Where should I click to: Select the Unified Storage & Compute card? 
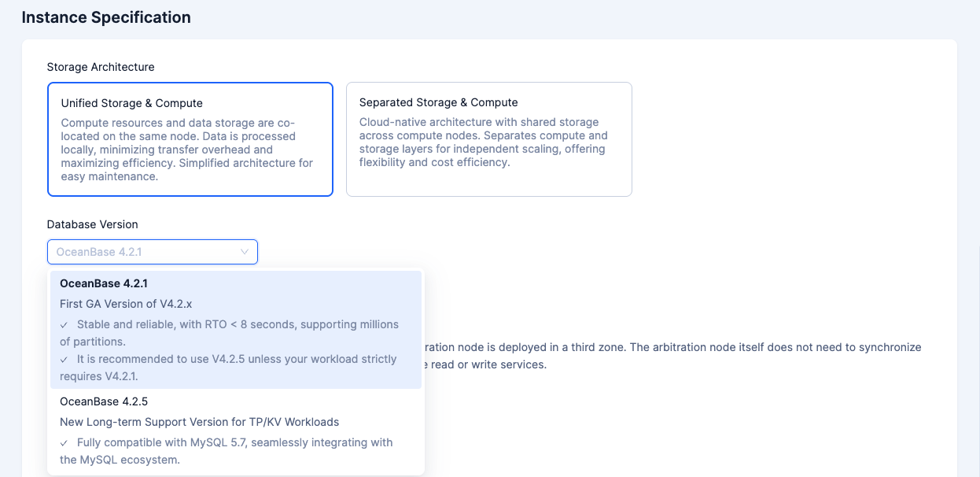pos(190,139)
